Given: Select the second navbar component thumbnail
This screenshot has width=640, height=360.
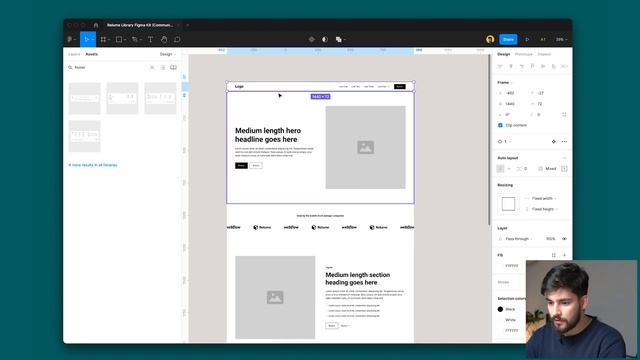Looking at the screenshot, I should tap(122, 98).
